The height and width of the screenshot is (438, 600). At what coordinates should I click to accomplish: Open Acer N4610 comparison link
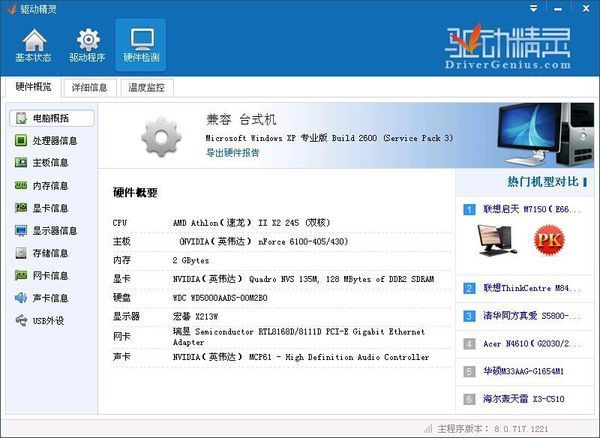click(x=532, y=344)
